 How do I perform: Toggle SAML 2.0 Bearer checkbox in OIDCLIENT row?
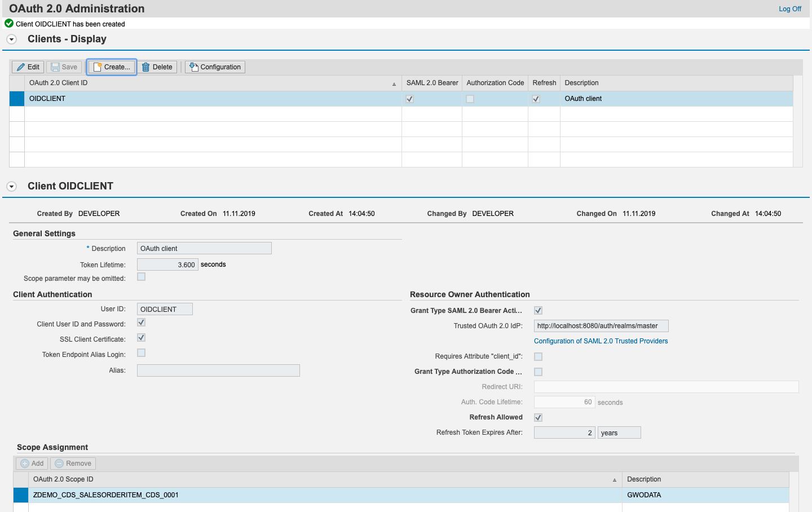coord(410,99)
